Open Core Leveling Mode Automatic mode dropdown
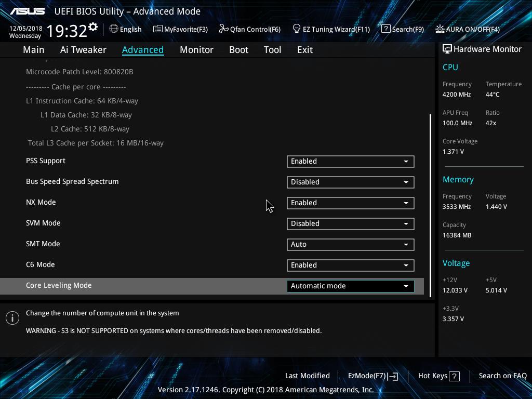532x399 pixels. click(351, 286)
